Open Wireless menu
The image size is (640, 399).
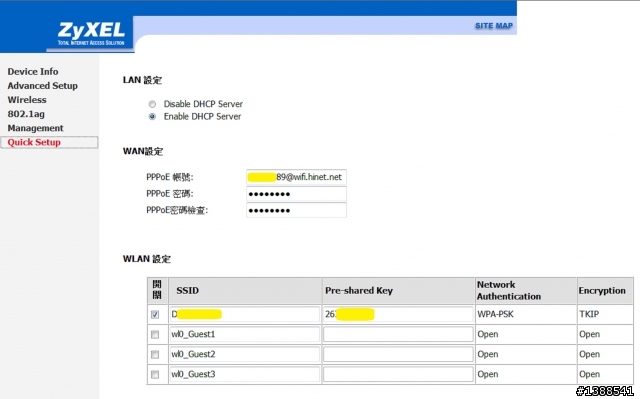27,100
